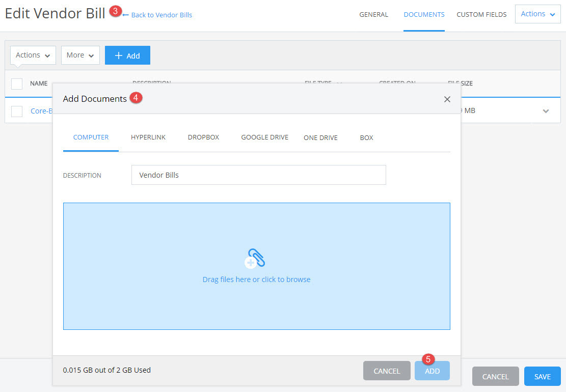Tick the Core-B document row checkbox

coord(17,111)
